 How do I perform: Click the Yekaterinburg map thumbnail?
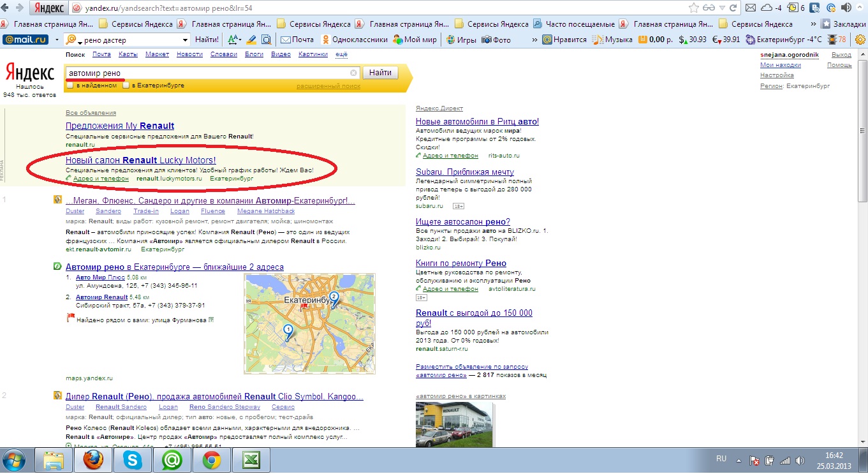click(309, 323)
